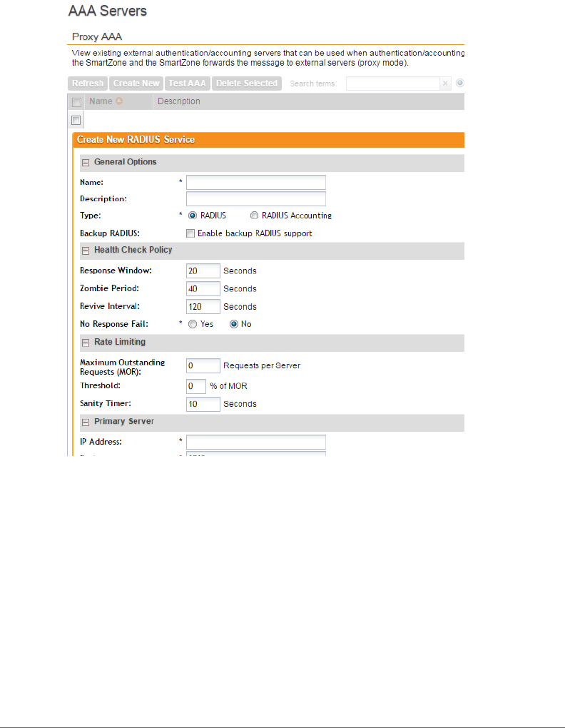This screenshot has width=565, height=728.
Task: Click the Primary Server IP Address field
Action: click(256, 442)
